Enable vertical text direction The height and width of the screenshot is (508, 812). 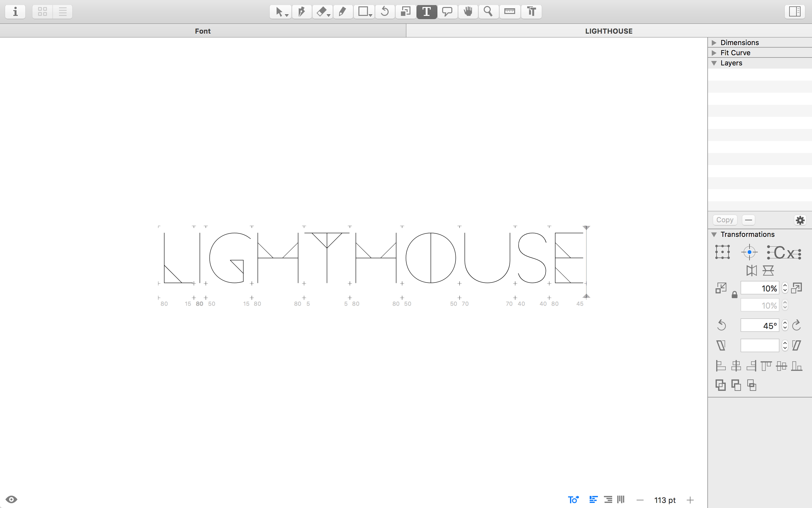coord(621,500)
